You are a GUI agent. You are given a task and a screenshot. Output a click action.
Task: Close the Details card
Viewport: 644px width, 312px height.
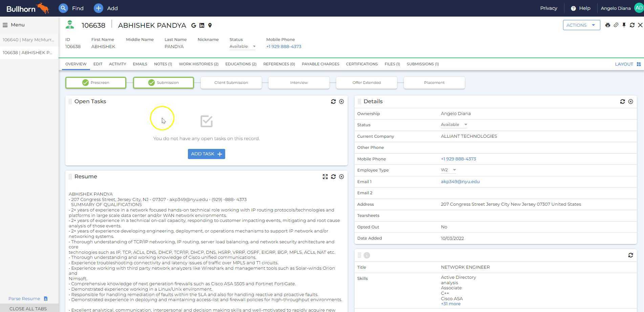630,102
